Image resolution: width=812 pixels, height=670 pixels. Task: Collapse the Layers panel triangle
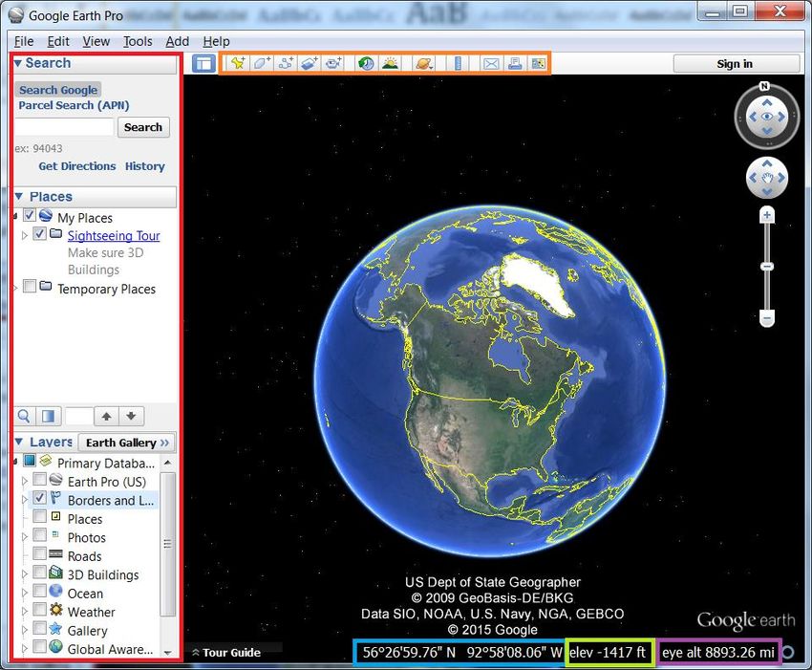19,442
